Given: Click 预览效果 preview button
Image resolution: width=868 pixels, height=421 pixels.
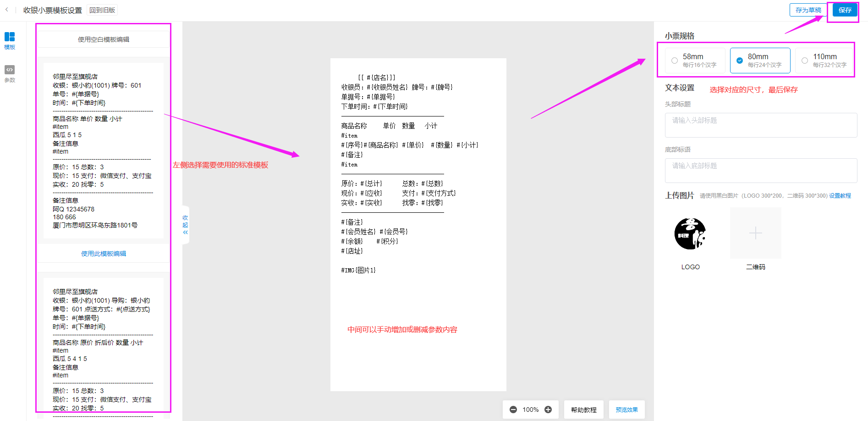Looking at the screenshot, I should 626,410.
